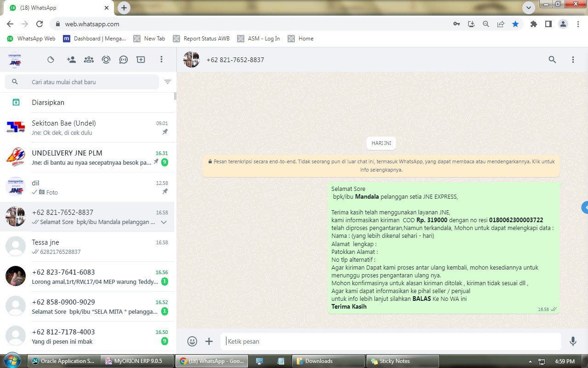Open the Status icon in WhatsApp header

click(x=51, y=59)
